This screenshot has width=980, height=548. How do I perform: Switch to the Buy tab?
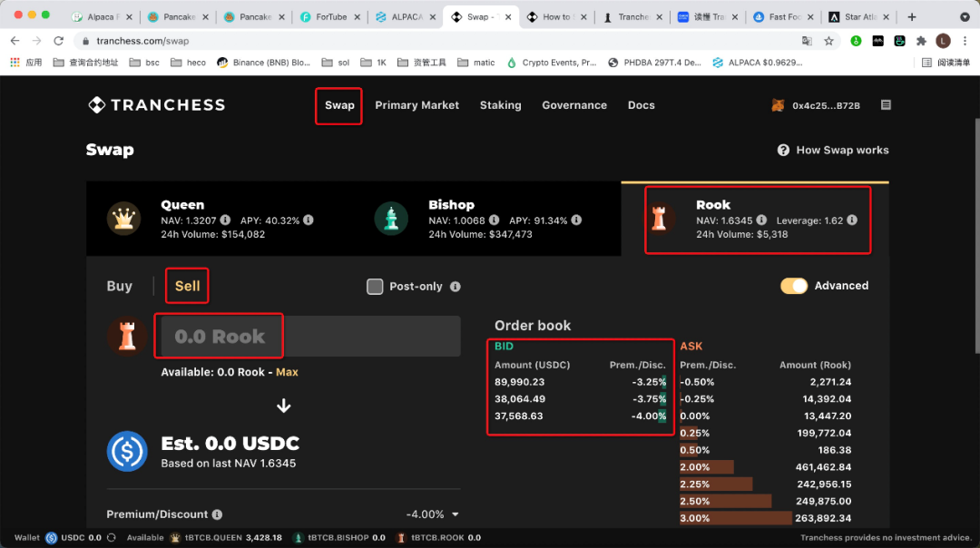tap(120, 286)
